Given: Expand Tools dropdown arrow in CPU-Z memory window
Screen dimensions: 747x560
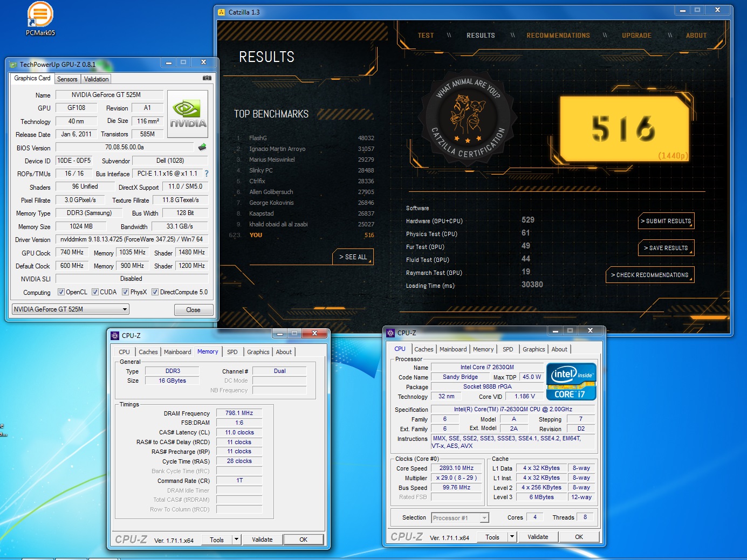Looking at the screenshot, I should coord(236,540).
